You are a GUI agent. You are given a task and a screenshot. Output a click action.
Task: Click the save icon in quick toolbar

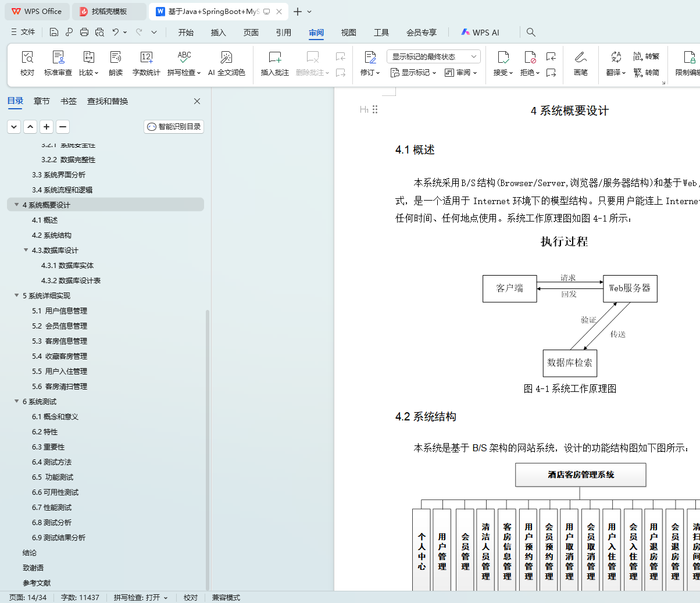point(54,32)
